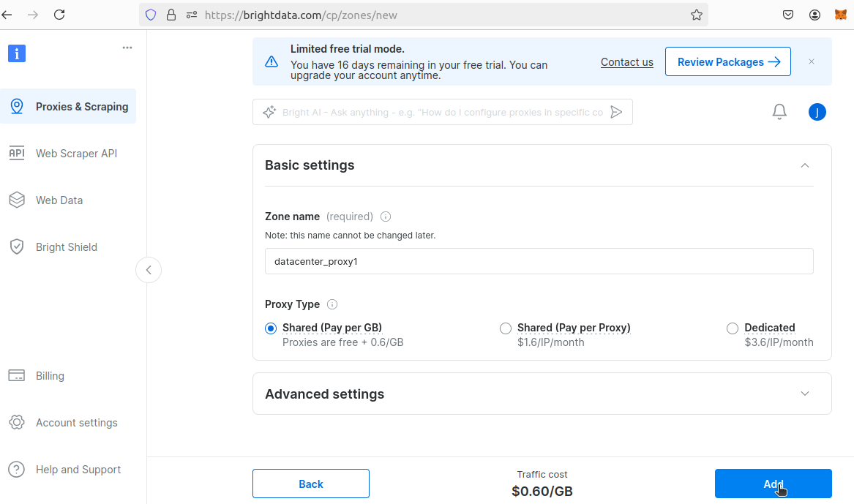Open the sidebar three-dots menu
854x504 pixels.
pos(127,48)
